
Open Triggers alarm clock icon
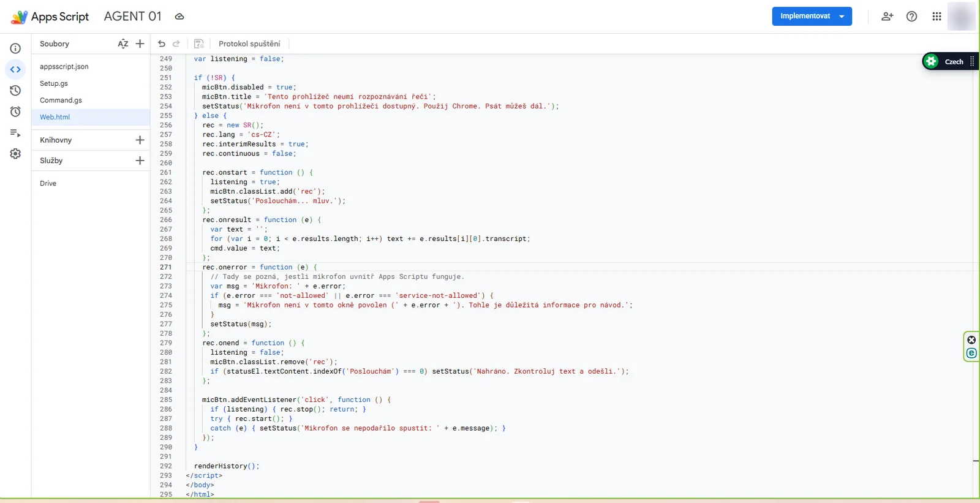pyautogui.click(x=15, y=112)
